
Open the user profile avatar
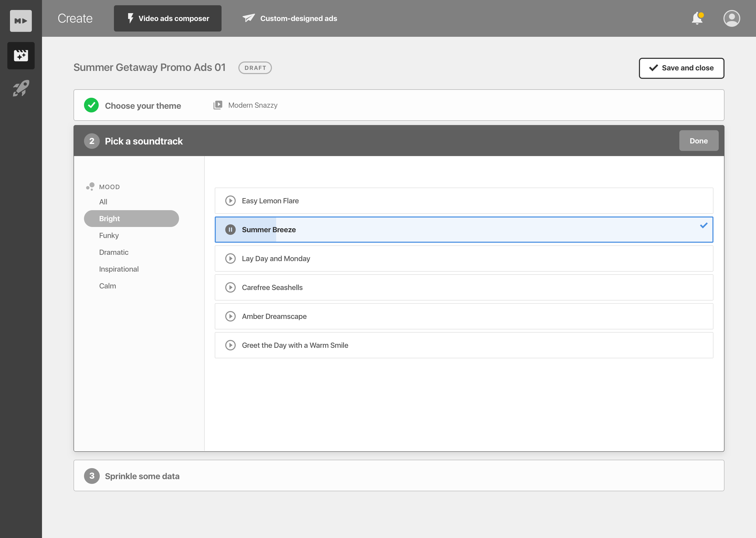[x=732, y=18]
